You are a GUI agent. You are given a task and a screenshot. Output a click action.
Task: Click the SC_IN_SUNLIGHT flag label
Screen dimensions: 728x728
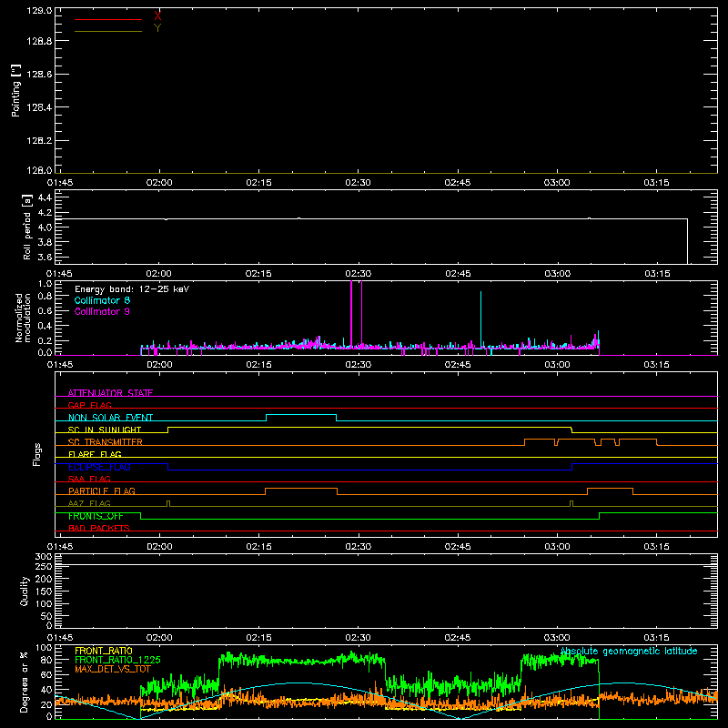click(105, 430)
